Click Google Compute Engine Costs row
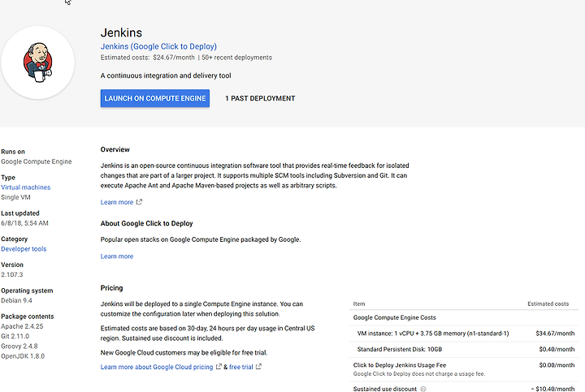 464,317
